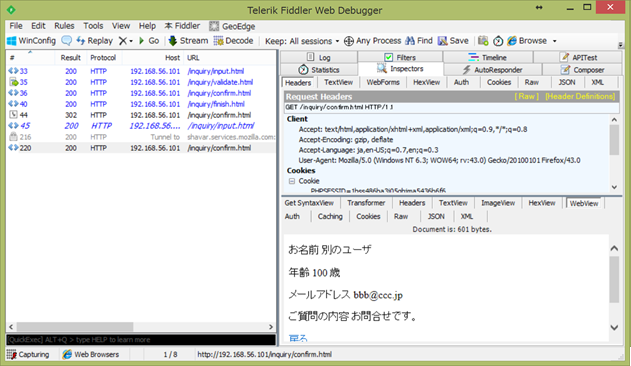Switch to the Log tab
Screen dimensions: 631x366
319,57
